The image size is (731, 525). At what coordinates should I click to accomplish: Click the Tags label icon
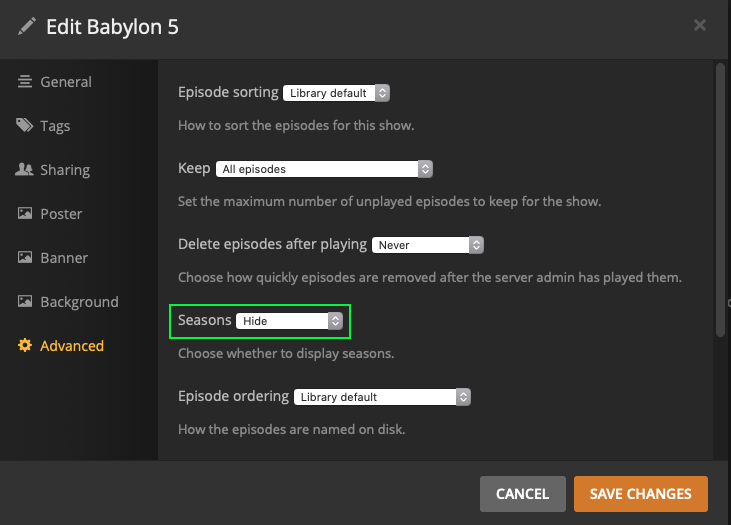point(25,125)
